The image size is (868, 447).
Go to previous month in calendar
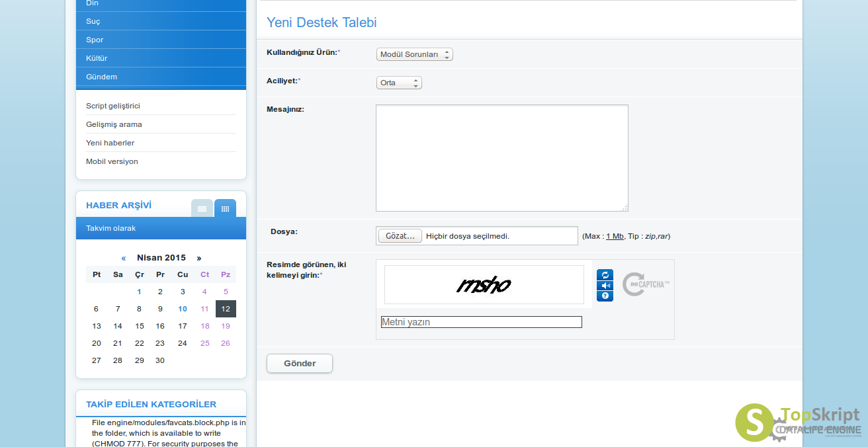pyautogui.click(x=124, y=258)
